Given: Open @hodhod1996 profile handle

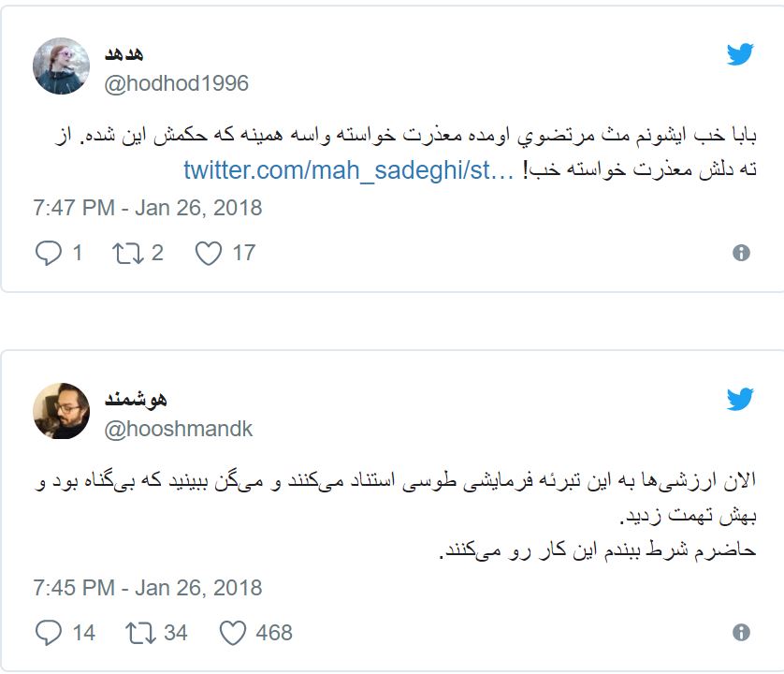Looking at the screenshot, I should click(x=176, y=83).
